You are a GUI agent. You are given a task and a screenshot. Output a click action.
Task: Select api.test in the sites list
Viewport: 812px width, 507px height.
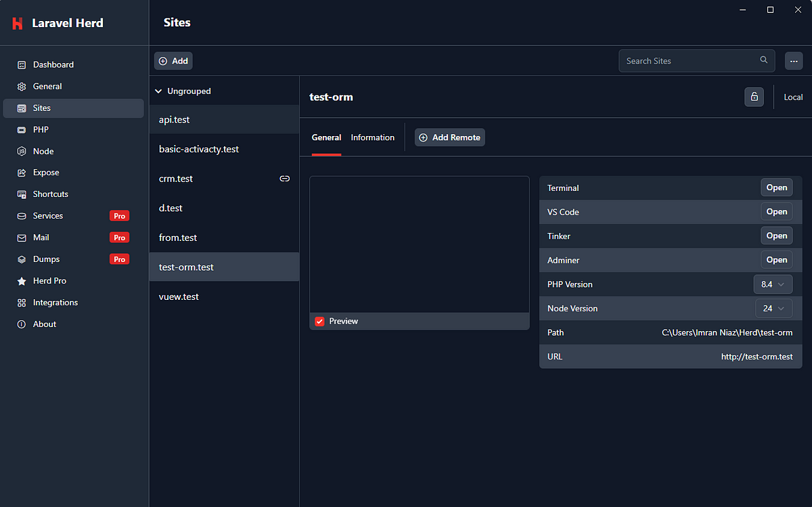tap(224, 119)
